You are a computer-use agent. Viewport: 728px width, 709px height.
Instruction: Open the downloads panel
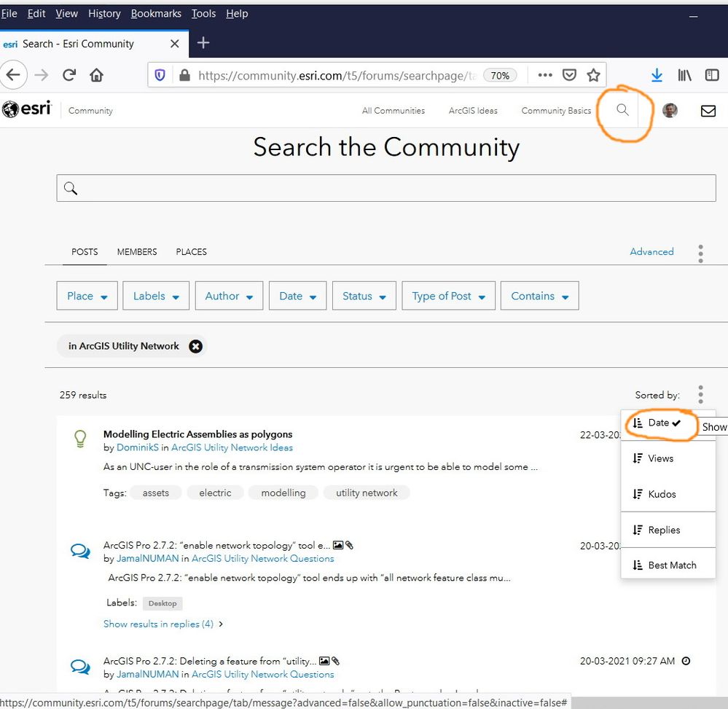click(657, 75)
